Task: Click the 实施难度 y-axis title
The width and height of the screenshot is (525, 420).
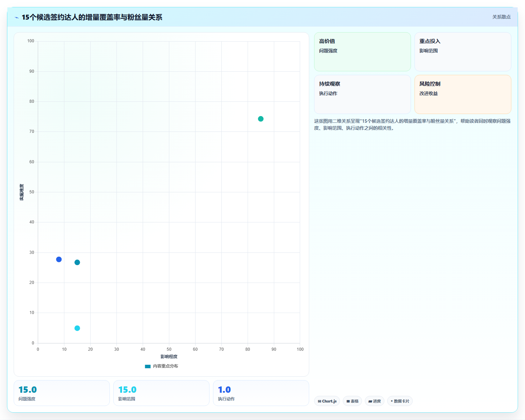Action: tap(22, 192)
